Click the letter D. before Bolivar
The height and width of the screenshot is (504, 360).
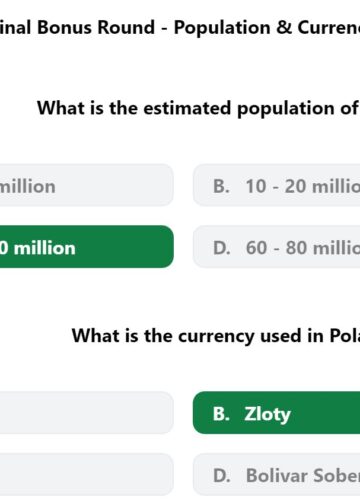(x=222, y=476)
